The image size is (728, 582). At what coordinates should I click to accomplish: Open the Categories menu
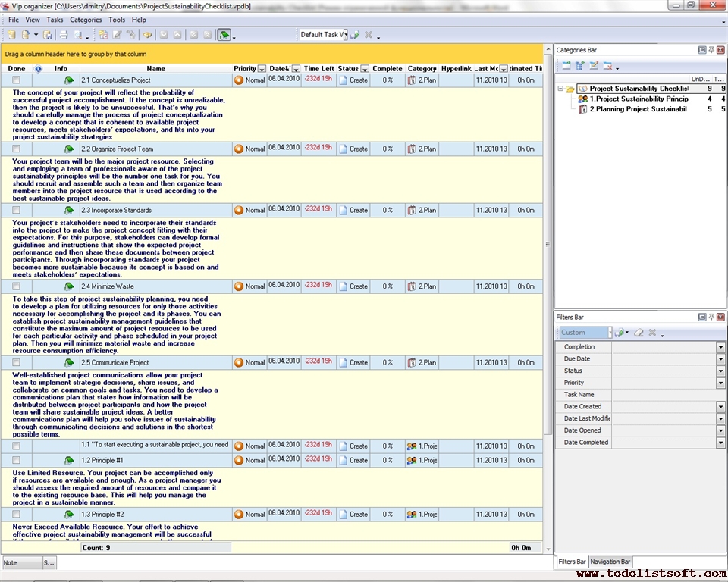(x=86, y=20)
